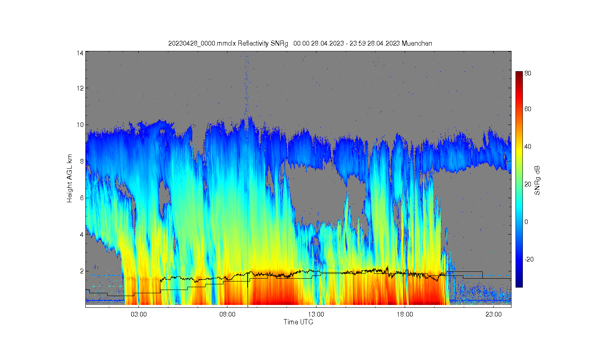This screenshot has width=607, height=364.
Task: Click the 'Height AGL km' y-axis label
Action: pos(70,178)
